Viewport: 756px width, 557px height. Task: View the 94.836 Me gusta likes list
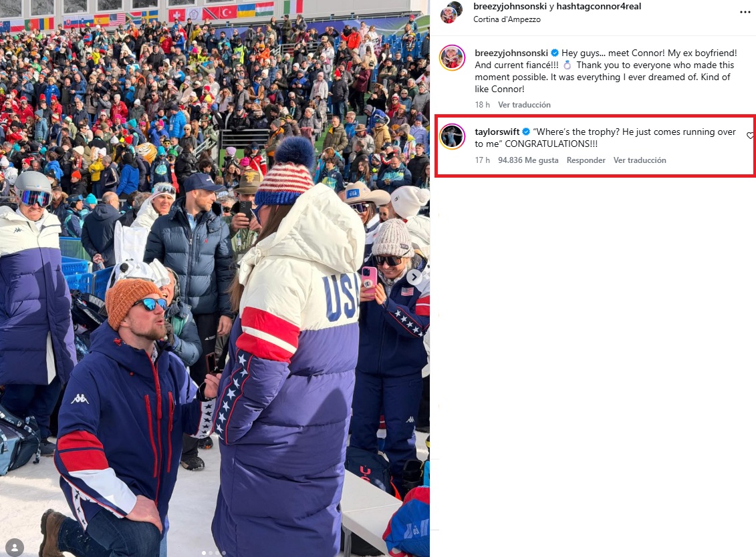[528, 160]
